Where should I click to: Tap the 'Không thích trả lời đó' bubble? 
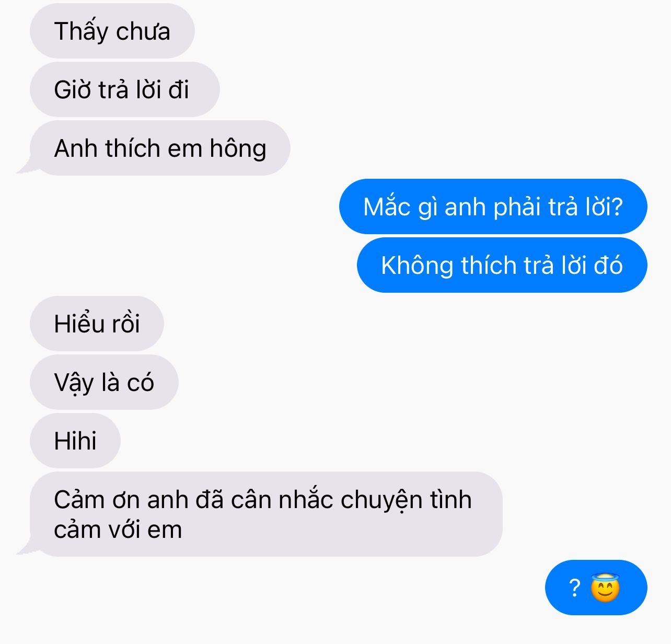(x=502, y=265)
